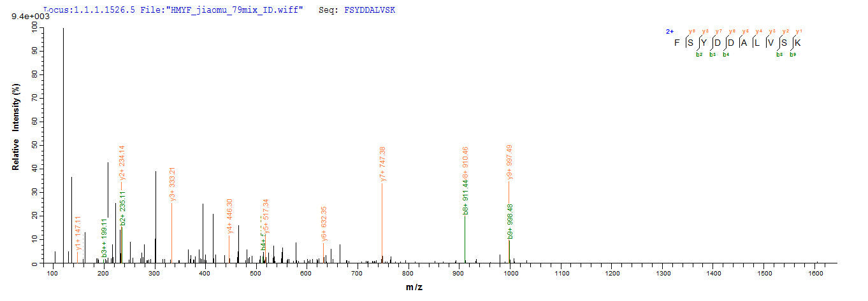Click the 1000 tick on m/z axis

pyautogui.click(x=510, y=273)
